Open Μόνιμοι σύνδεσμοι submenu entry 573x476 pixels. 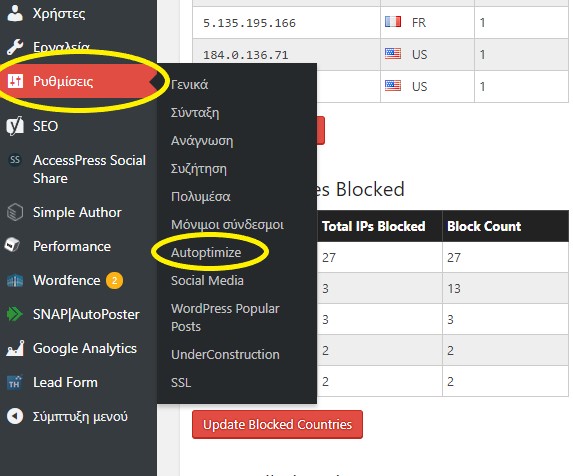click(x=227, y=225)
